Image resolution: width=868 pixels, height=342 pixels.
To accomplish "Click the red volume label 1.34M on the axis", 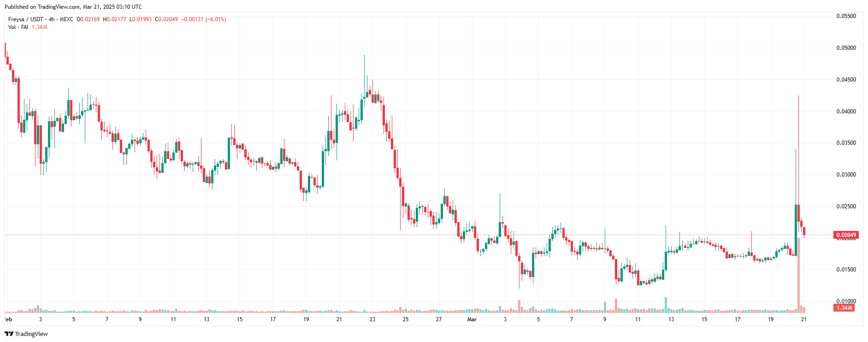I will point(844,307).
